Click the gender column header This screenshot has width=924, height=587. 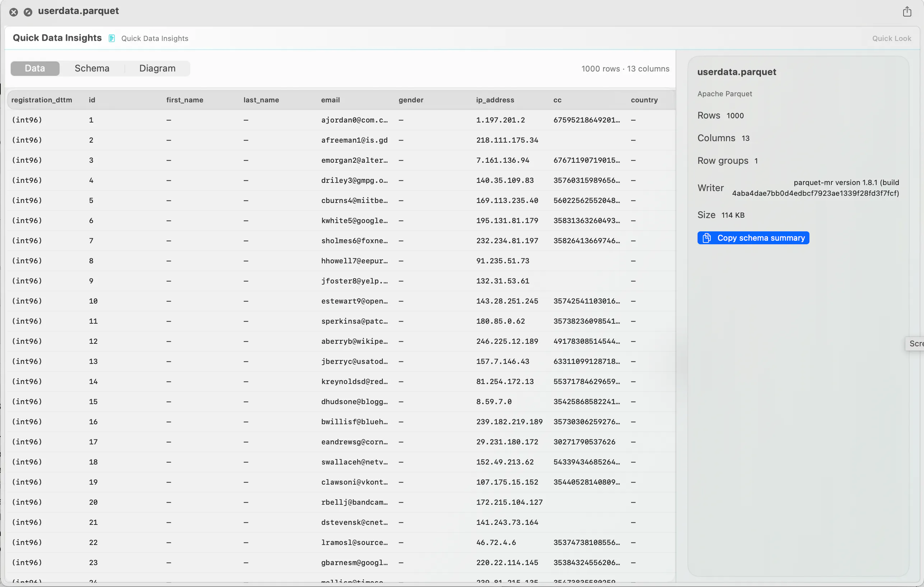411,100
